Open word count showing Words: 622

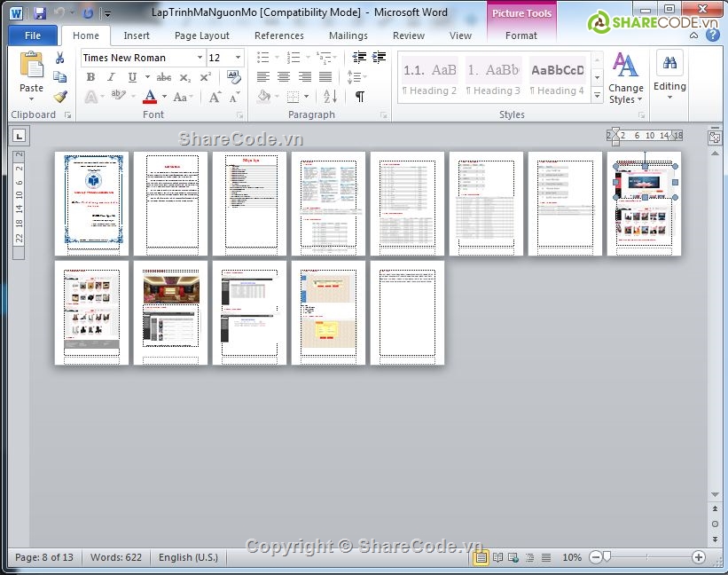[116, 557]
